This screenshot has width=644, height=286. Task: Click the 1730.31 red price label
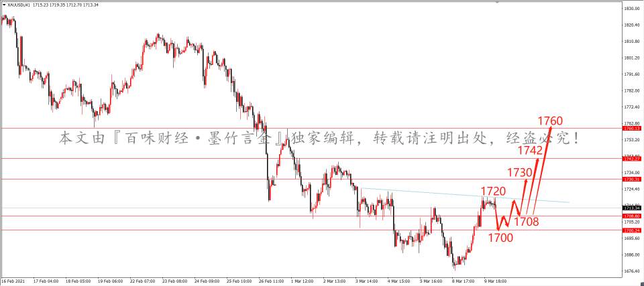click(632, 180)
